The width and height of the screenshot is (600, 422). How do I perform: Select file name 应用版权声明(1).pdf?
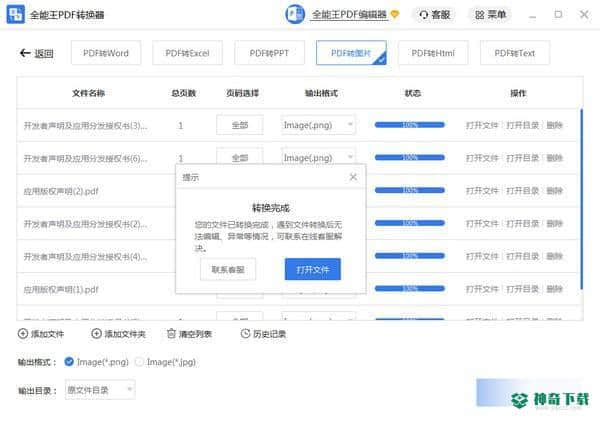pyautogui.click(x=61, y=290)
